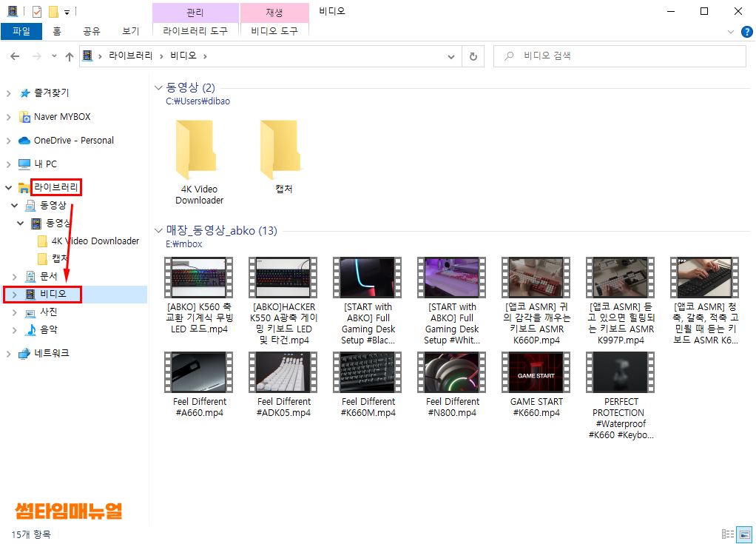The width and height of the screenshot is (756, 544).
Task: Open the 비디오 도구 tab
Action: [x=274, y=31]
